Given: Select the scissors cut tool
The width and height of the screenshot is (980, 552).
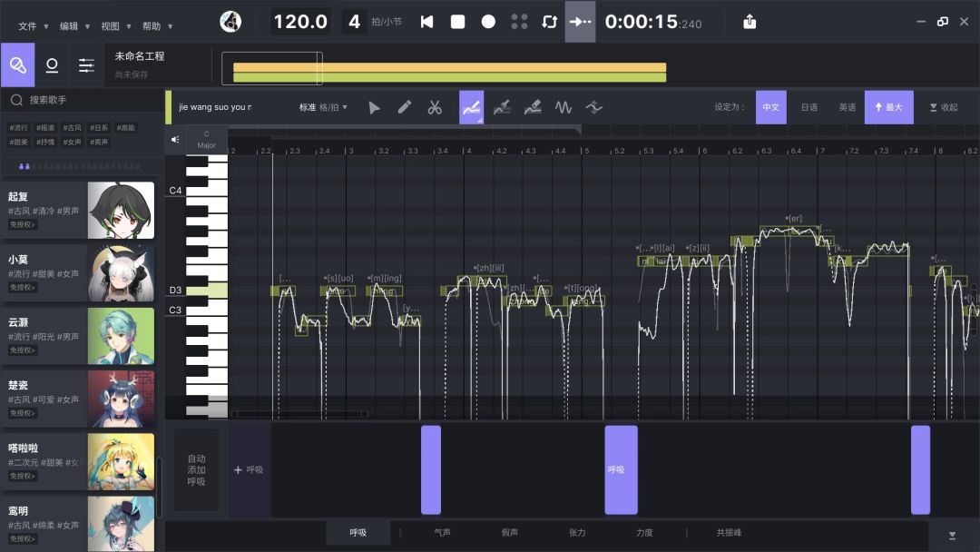Looking at the screenshot, I should coord(435,107).
